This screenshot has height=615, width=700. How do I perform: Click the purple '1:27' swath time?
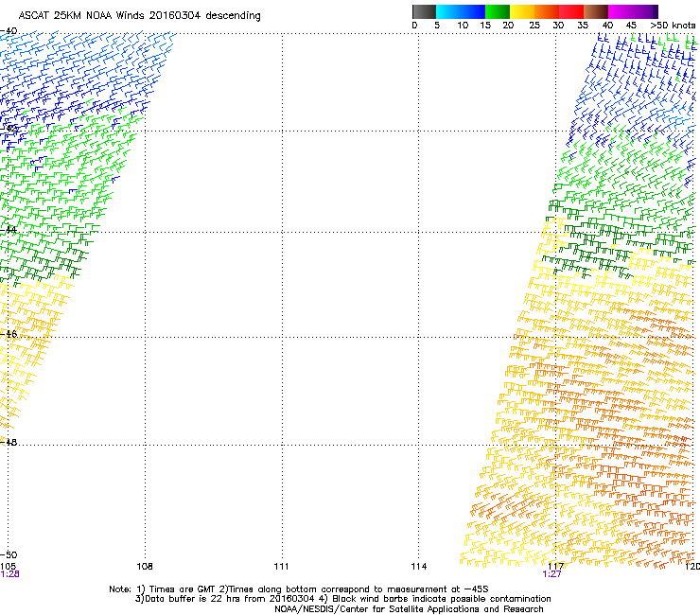click(551, 574)
